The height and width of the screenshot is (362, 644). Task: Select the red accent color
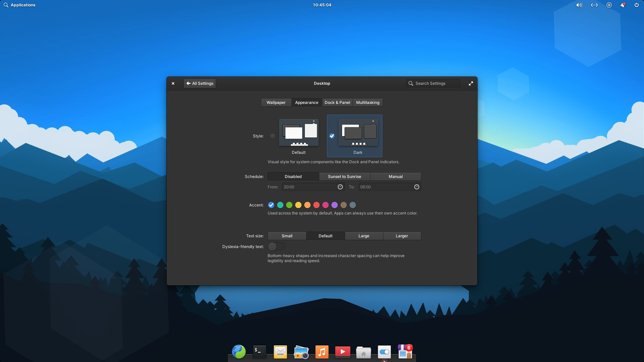click(316, 205)
